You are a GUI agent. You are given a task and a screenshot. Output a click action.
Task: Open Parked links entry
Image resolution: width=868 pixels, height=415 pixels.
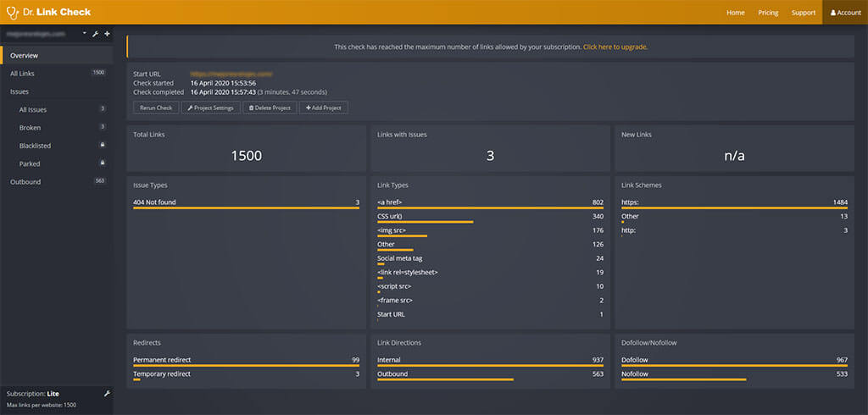pyautogui.click(x=57, y=163)
